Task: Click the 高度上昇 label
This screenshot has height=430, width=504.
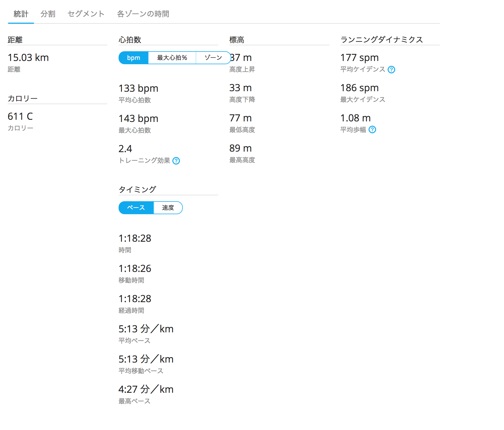Action: tap(242, 70)
